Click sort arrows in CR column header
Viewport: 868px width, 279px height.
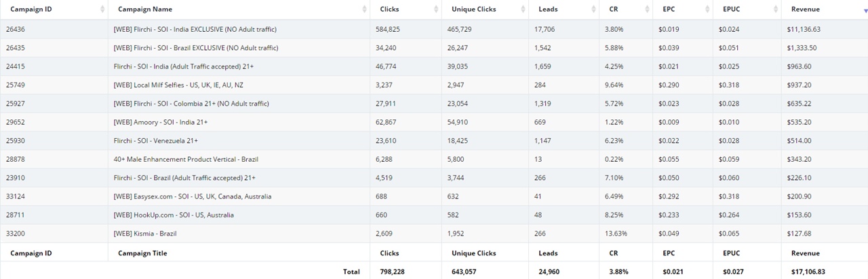(648, 9)
